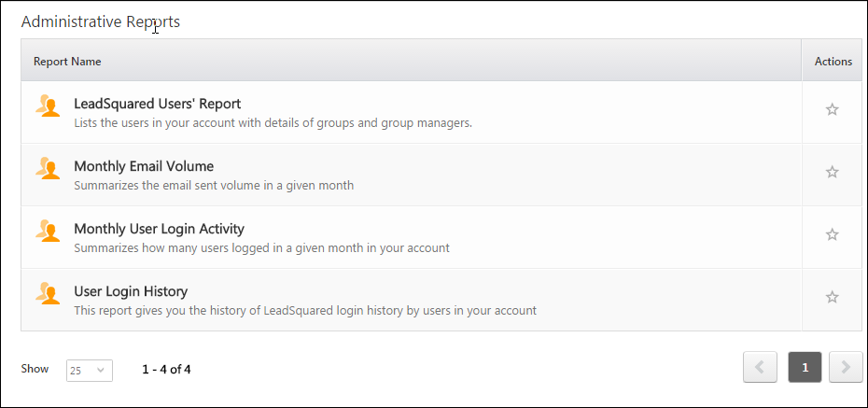This screenshot has width=868, height=408.
Task: Click the Monthly Email Volume user icon
Action: [47, 168]
